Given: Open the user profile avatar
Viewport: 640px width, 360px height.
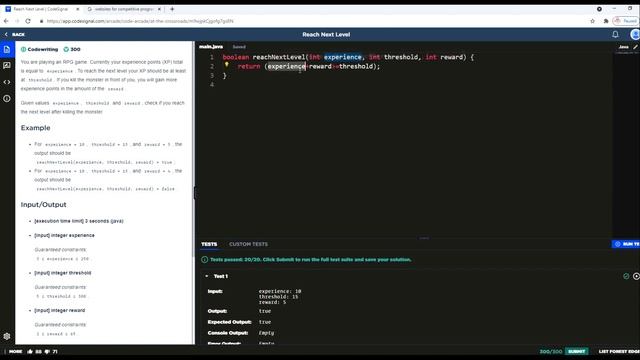Looking at the screenshot, I should 635,35.
